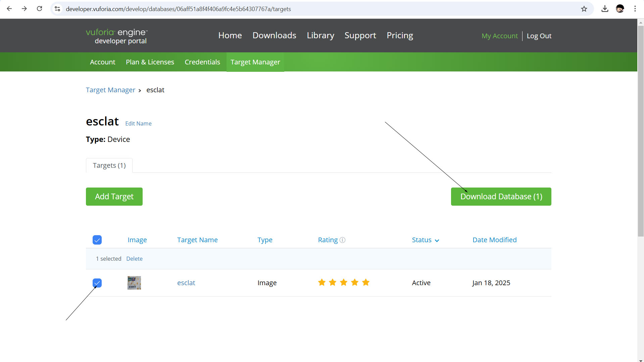Open the Chrome three-dot menu
Viewport: 644px width, 362px height.
[635, 9]
